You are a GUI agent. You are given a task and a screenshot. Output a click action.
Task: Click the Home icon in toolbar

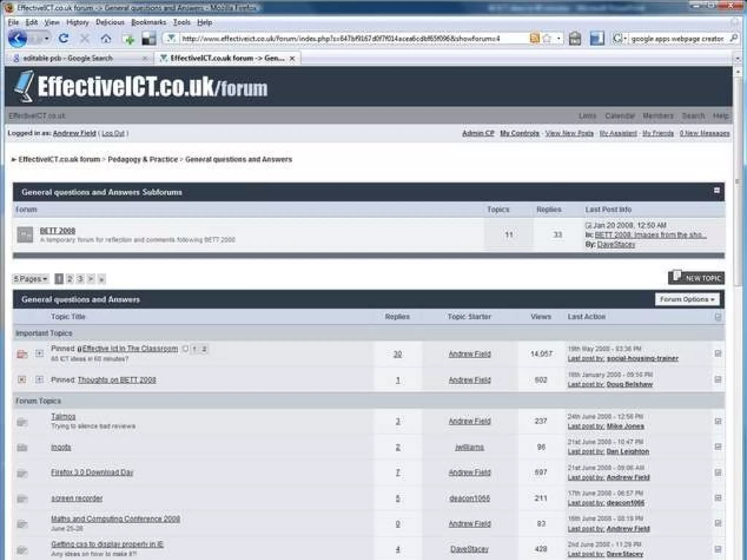point(106,39)
